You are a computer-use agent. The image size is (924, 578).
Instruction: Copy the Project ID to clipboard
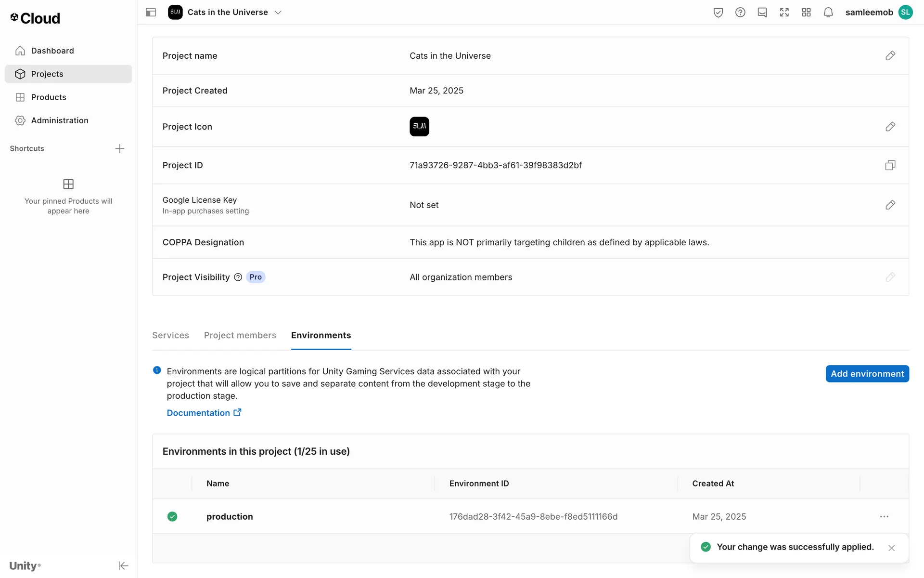pyautogui.click(x=890, y=165)
